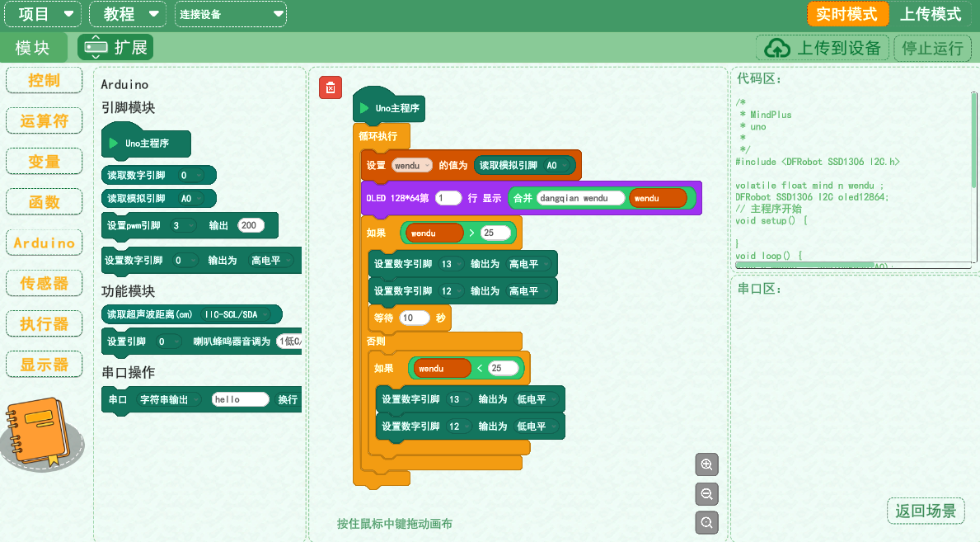Open the orange notebook icon

[x=39, y=431]
